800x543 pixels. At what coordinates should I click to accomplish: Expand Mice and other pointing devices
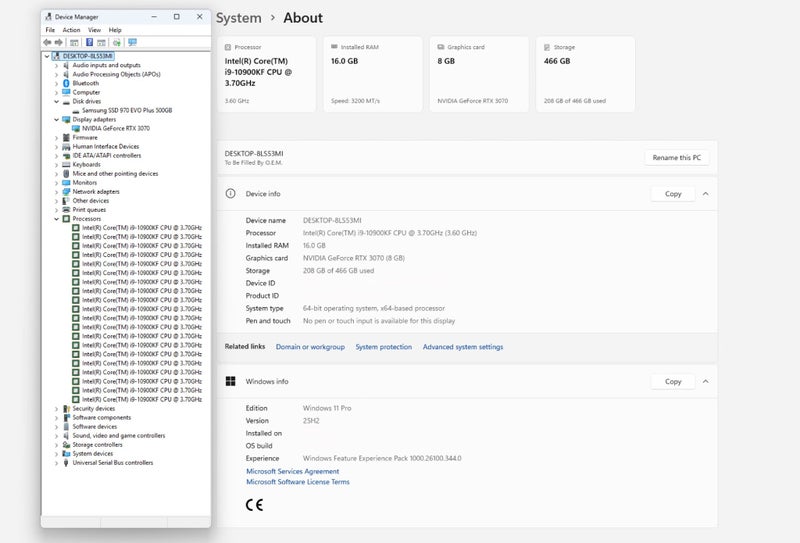pos(56,174)
